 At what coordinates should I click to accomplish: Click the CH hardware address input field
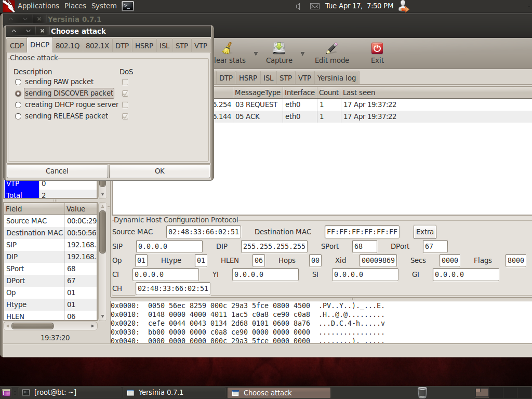173,289
